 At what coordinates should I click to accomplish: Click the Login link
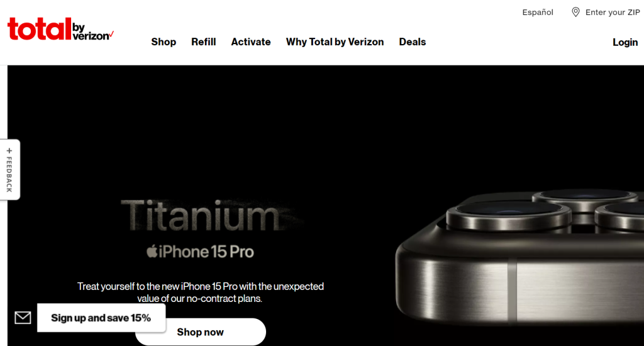tap(625, 42)
